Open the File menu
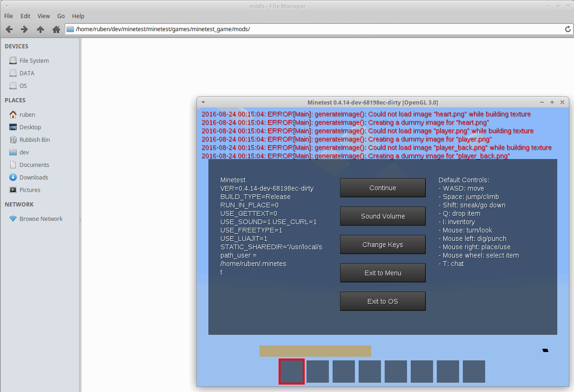Image resolution: width=574 pixels, height=392 pixels. click(8, 16)
